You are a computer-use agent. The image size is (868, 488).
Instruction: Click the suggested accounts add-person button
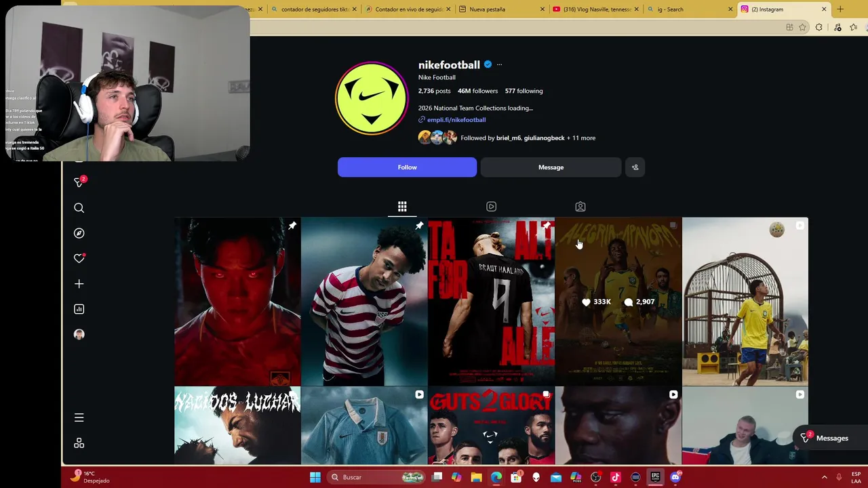pos(635,167)
